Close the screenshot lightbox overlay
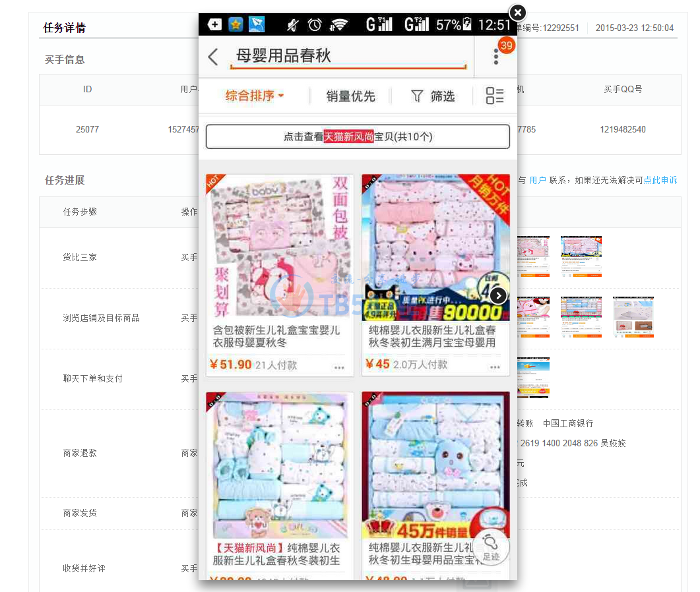 [x=518, y=13]
